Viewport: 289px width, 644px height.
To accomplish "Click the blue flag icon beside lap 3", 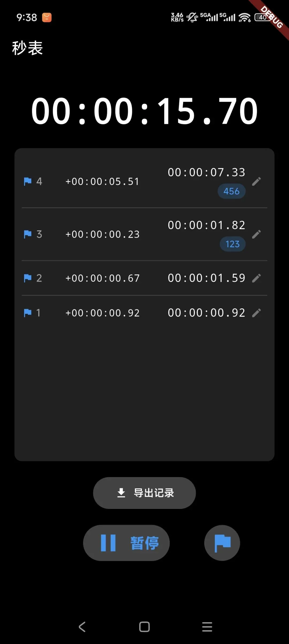I will [28, 234].
